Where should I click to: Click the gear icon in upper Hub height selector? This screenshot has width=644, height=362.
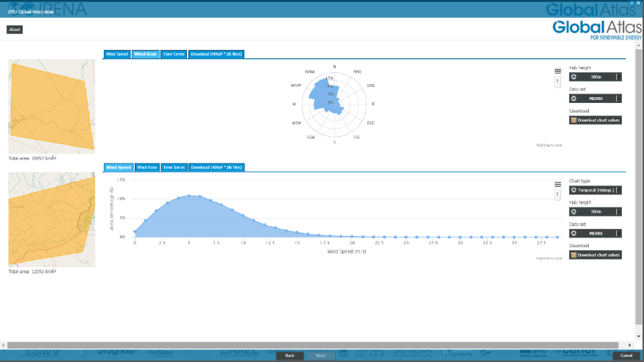(573, 77)
